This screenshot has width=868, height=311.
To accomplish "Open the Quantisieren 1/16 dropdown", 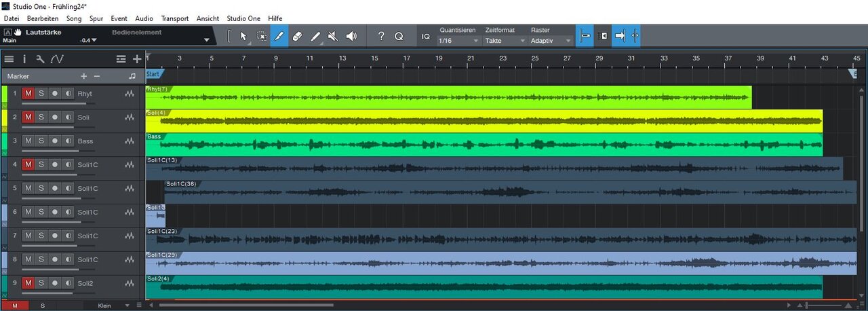I will click(x=460, y=41).
